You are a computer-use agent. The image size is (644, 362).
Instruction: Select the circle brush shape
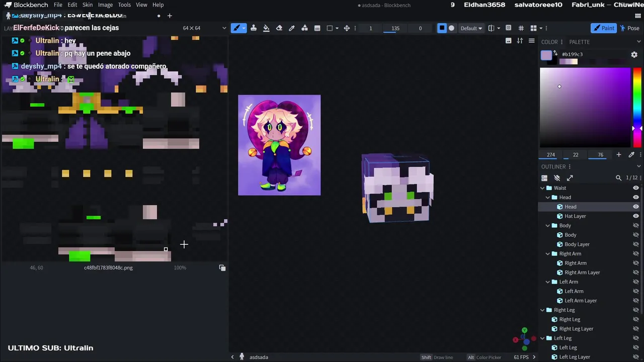[451, 28]
